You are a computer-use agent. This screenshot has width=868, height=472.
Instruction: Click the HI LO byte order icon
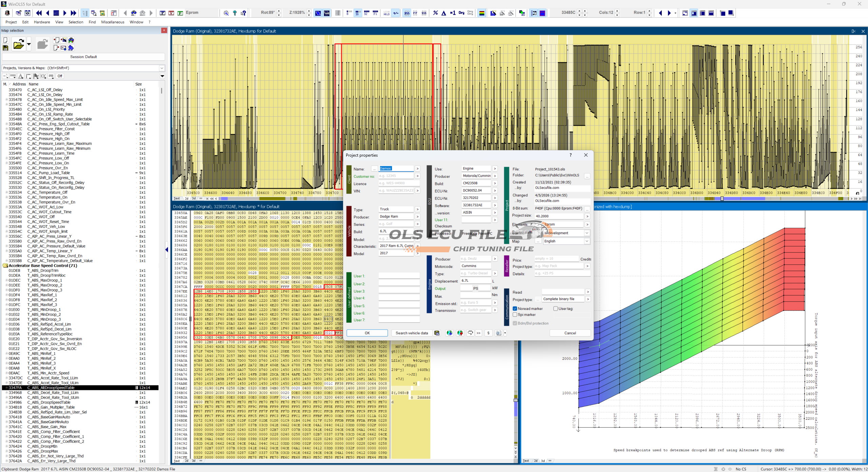pyautogui.click(x=387, y=13)
